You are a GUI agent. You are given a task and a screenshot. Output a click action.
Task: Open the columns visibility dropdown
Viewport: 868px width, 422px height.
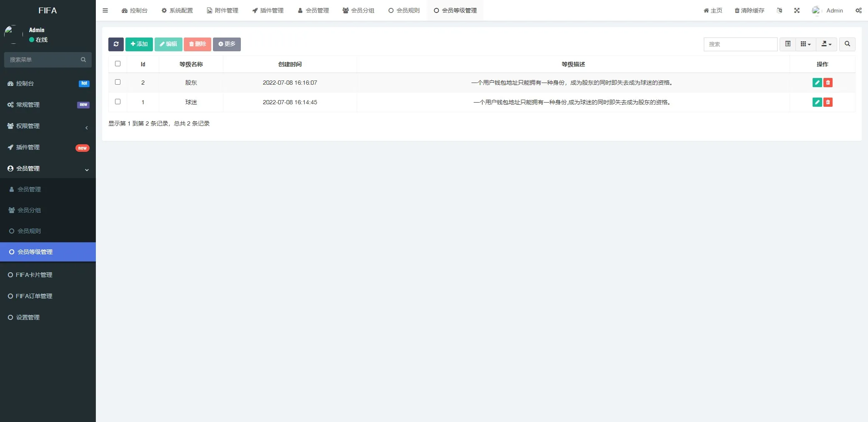805,44
